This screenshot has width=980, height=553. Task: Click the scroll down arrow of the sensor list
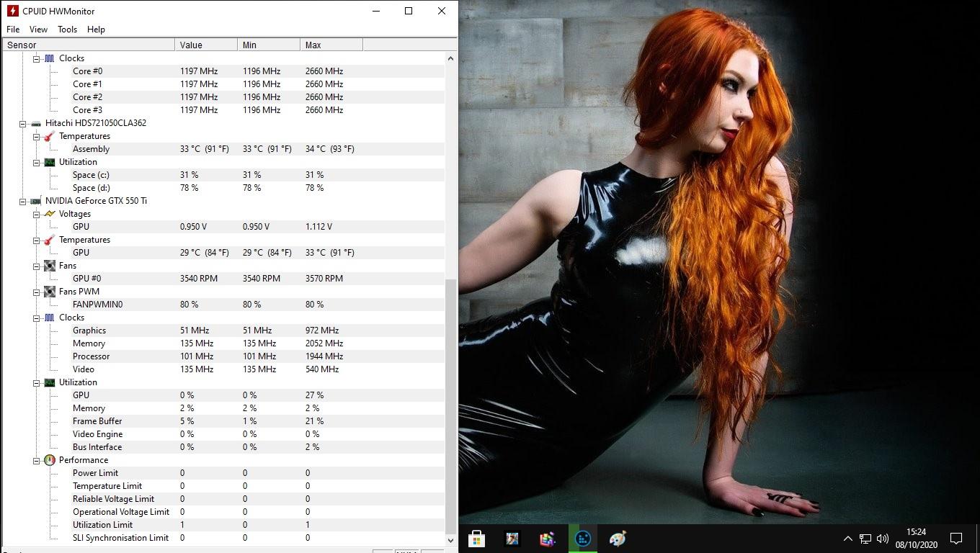tap(451, 539)
